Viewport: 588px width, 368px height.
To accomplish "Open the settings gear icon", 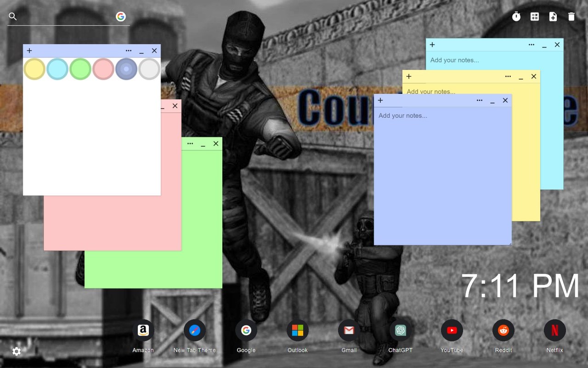I will tap(17, 351).
